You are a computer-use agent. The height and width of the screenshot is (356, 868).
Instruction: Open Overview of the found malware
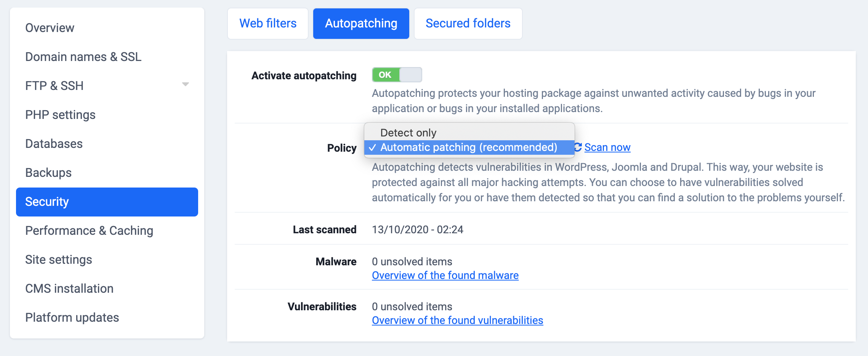pos(445,275)
